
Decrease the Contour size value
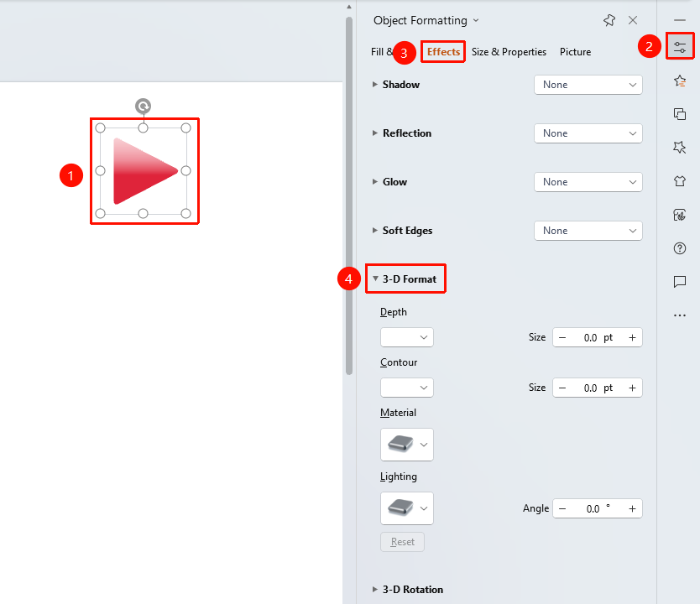pyautogui.click(x=562, y=388)
